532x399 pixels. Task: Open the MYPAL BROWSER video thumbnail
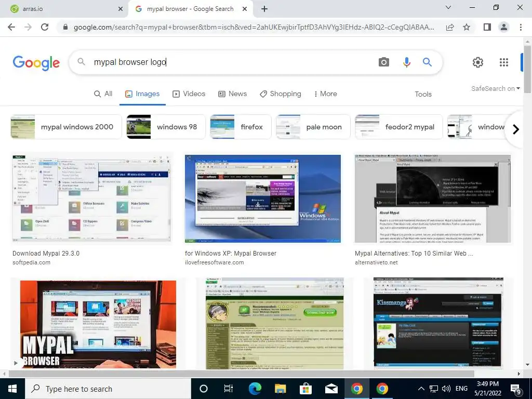98,324
